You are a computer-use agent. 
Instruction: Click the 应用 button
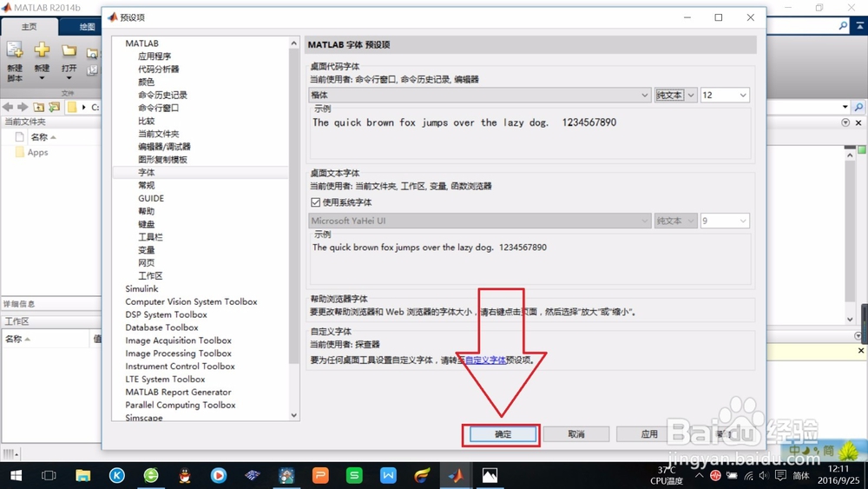point(649,434)
